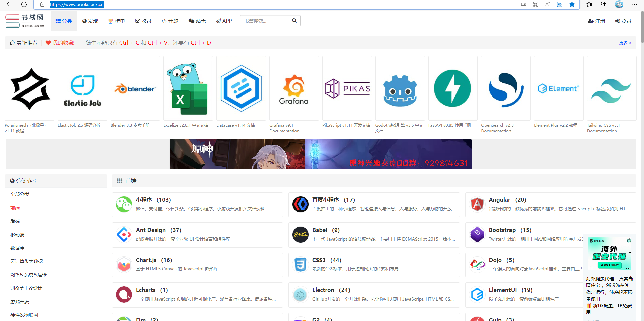
Task: Click the browser profile avatar
Action: (619, 4)
